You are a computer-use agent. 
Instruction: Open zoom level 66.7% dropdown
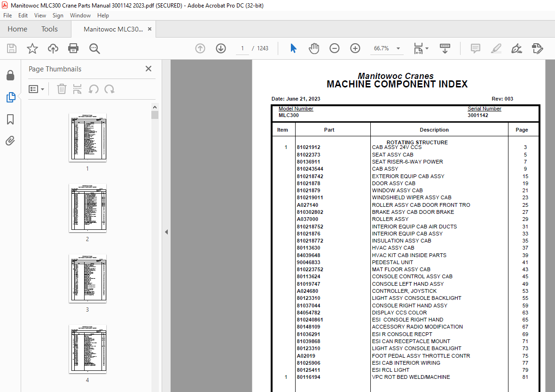point(398,48)
